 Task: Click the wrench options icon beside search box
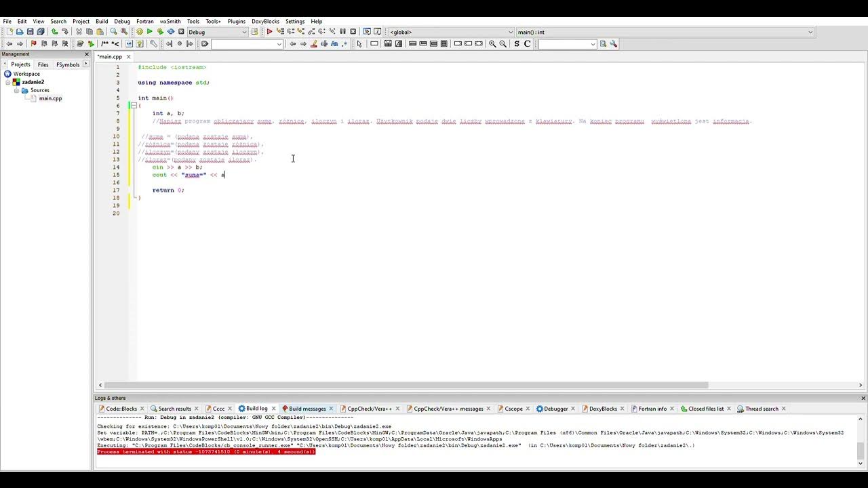[613, 44]
